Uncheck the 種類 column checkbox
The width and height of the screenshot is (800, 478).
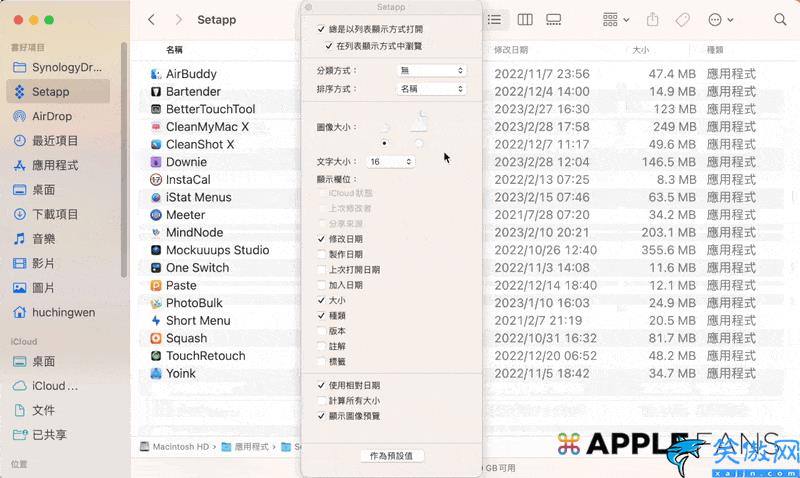pyautogui.click(x=321, y=316)
